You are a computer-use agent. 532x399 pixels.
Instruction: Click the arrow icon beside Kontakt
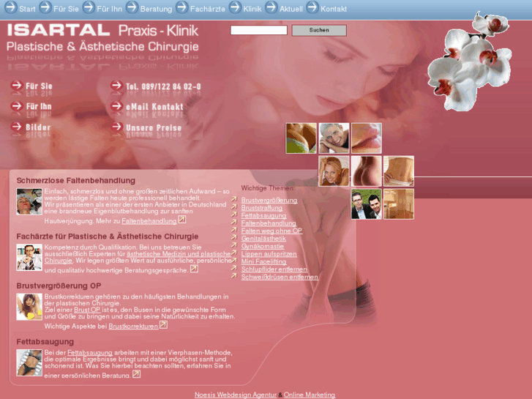pos(312,7)
